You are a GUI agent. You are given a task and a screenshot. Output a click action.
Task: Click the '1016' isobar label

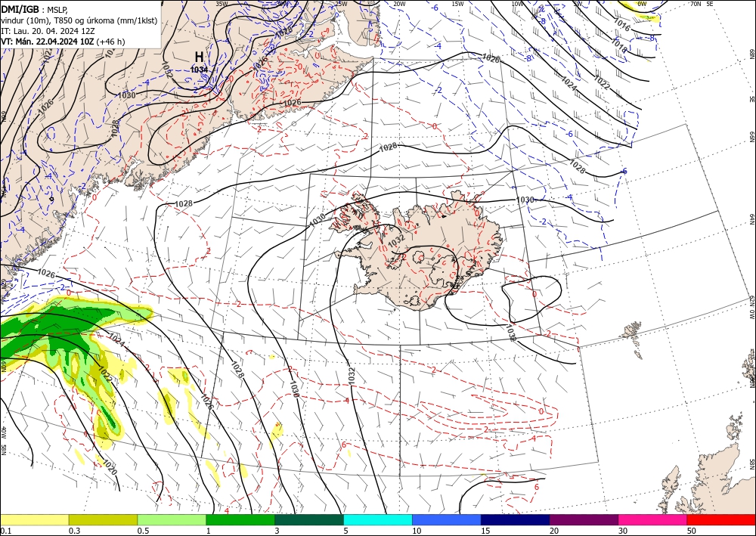tap(621, 24)
